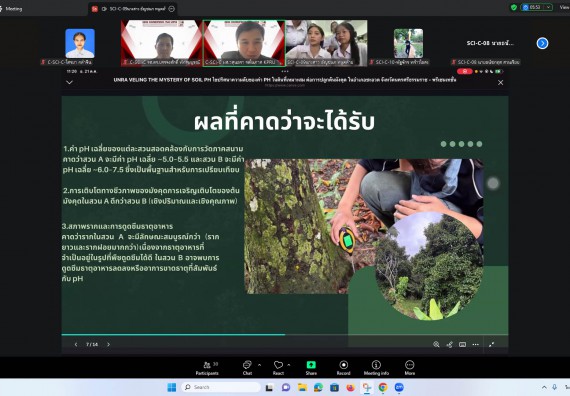570x396 pixels.
Task: Switch to the Meeting tab
Action: coord(13,9)
